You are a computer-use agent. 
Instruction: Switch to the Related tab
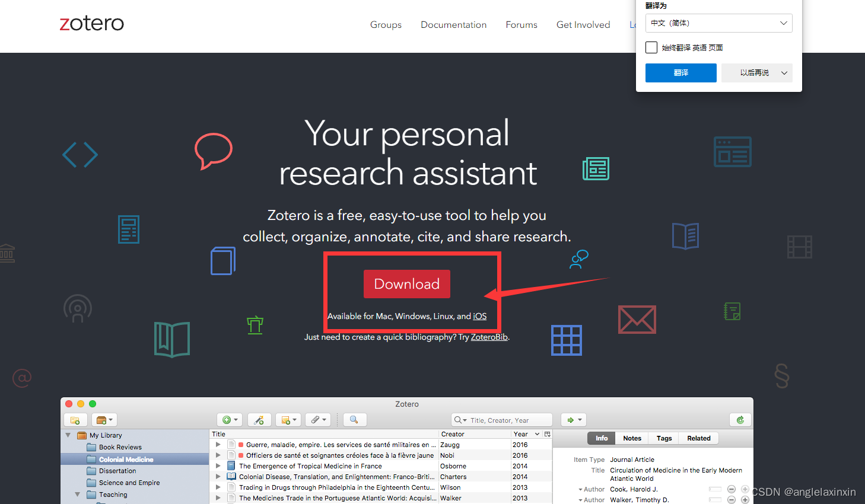[698, 438]
